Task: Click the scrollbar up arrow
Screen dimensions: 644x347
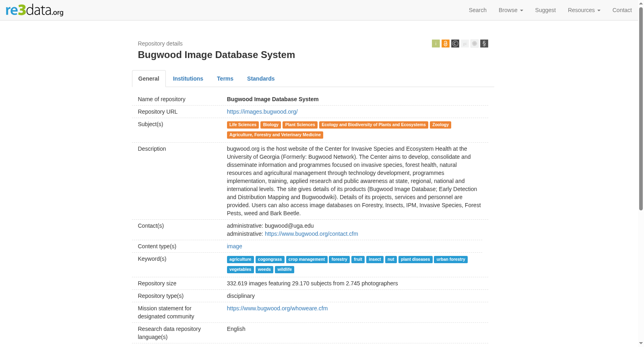Action: coord(641,3)
